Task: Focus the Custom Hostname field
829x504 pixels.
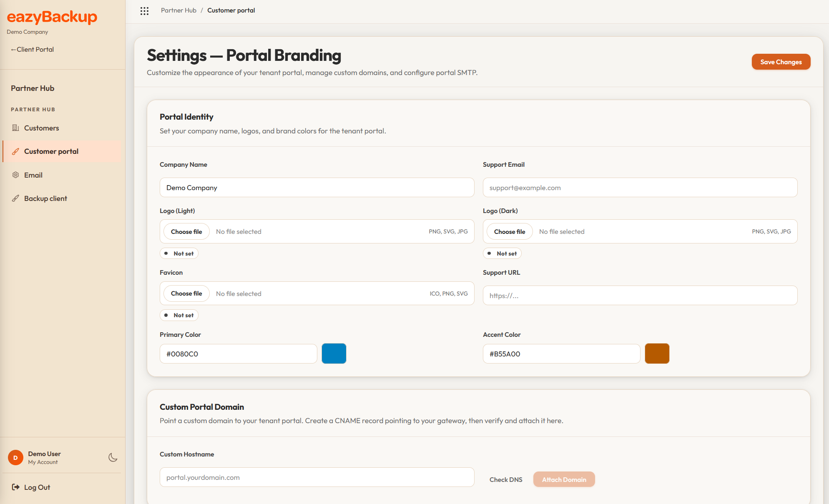Action: click(x=317, y=477)
